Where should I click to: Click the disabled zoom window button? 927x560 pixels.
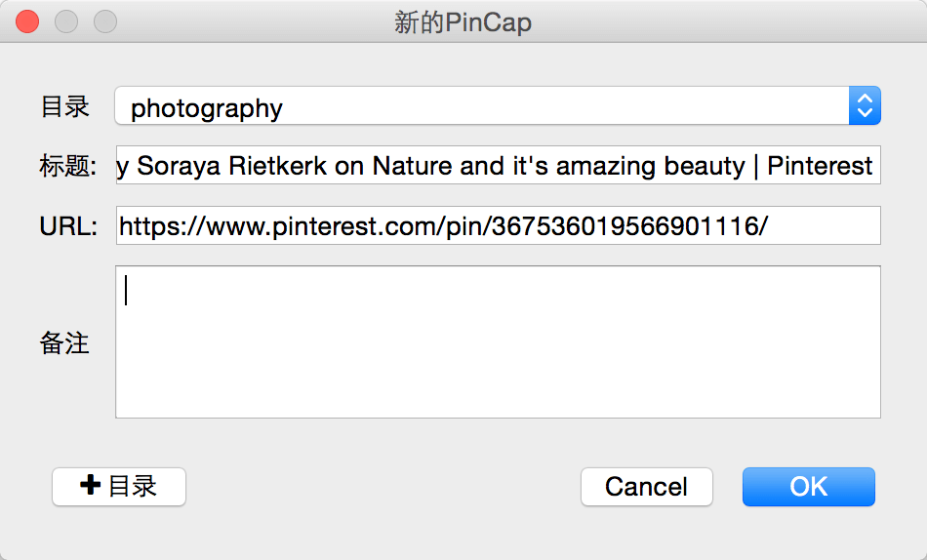point(105,21)
